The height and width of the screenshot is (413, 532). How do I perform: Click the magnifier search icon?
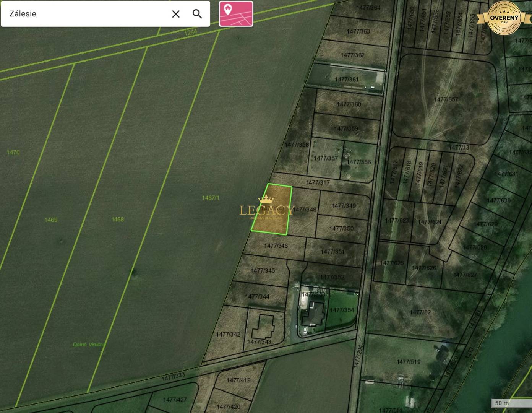(197, 14)
